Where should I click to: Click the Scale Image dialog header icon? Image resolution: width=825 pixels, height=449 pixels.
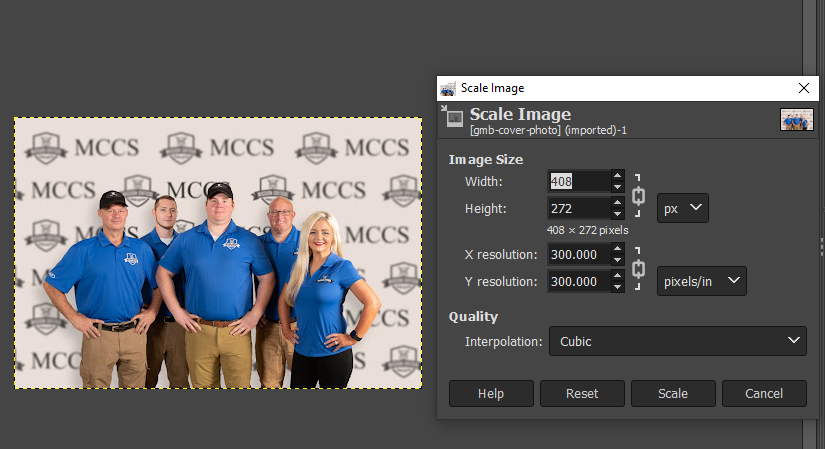pos(451,116)
